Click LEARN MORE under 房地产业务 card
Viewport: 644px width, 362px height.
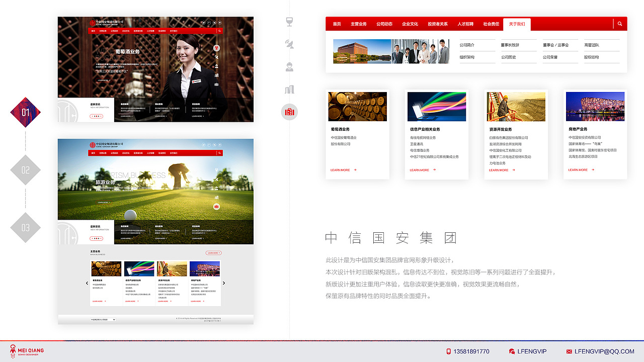pos(578,170)
